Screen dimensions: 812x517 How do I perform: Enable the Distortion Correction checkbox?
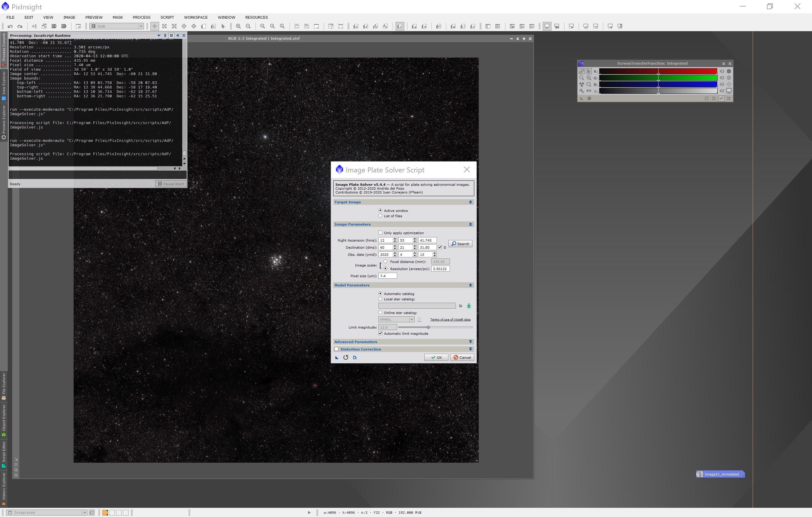pos(337,349)
